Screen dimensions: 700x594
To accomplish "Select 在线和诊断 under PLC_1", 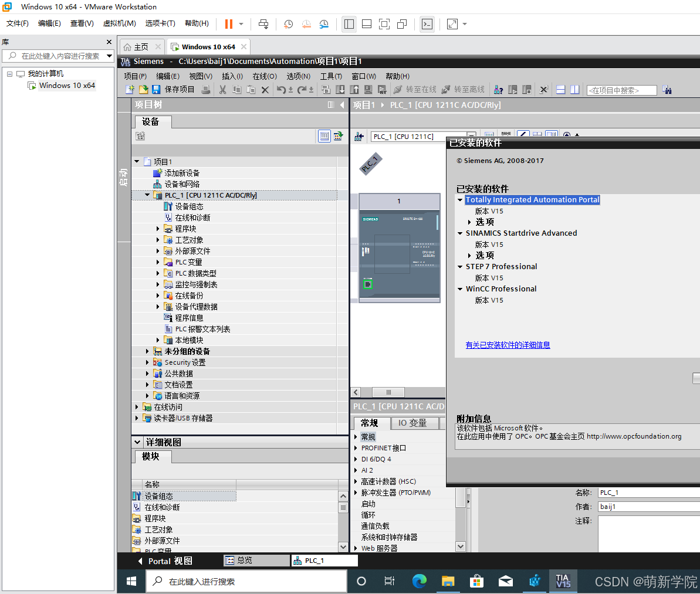I will tap(192, 218).
